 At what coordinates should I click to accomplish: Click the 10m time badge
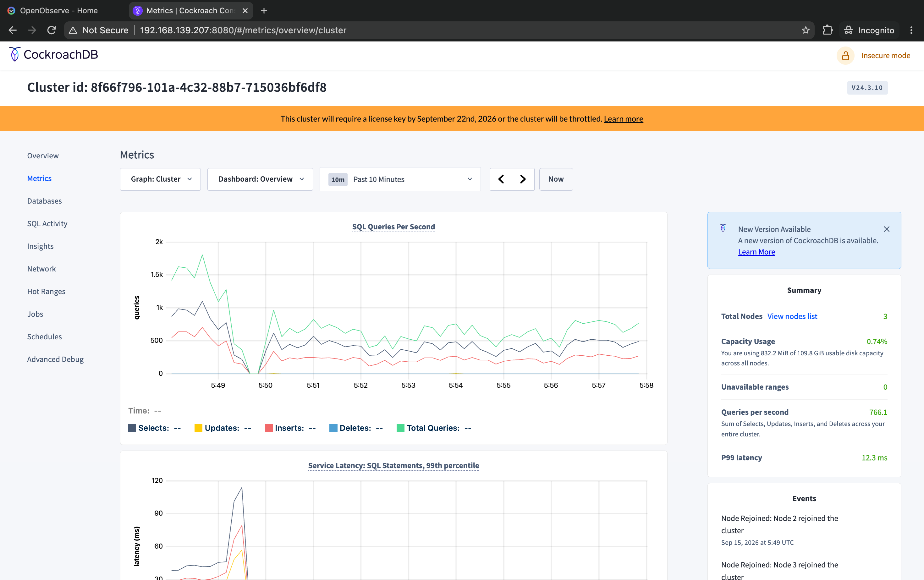[x=338, y=179]
